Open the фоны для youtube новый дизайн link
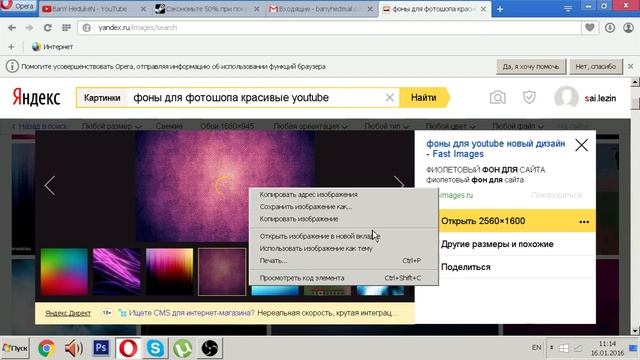This screenshot has width=640, height=360. click(496, 149)
